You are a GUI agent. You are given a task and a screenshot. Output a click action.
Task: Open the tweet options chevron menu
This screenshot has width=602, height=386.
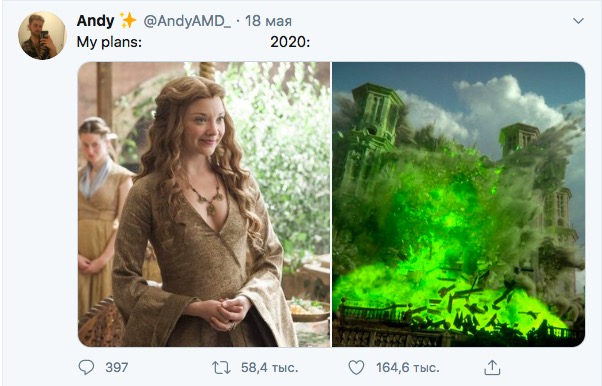578,21
